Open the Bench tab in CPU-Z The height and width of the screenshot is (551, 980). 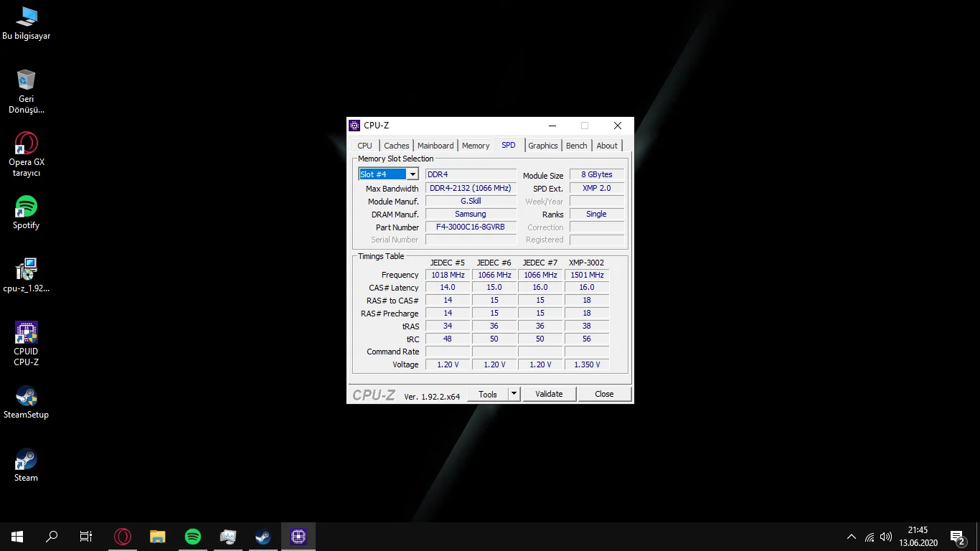576,145
